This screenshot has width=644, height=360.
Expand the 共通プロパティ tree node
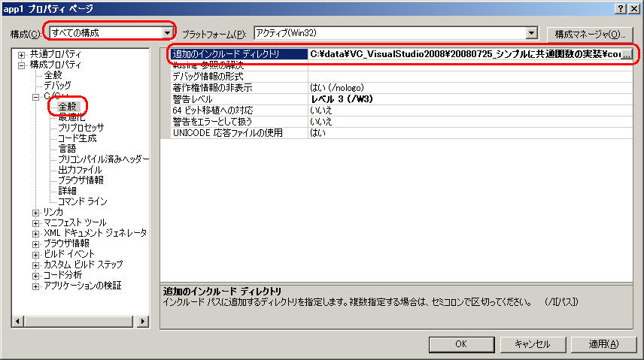click(22, 55)
